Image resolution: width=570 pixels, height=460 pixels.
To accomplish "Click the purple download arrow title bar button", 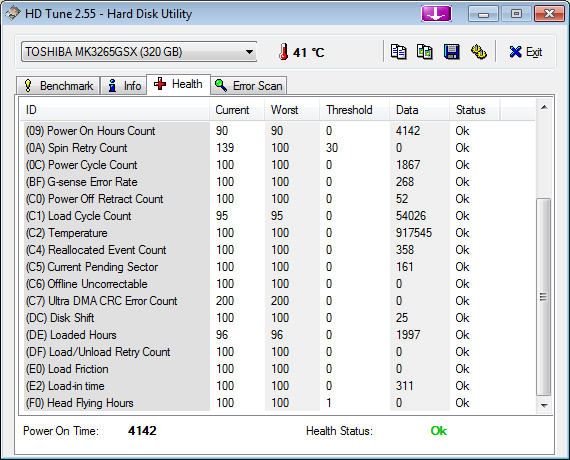I will (x=436, y=14).
